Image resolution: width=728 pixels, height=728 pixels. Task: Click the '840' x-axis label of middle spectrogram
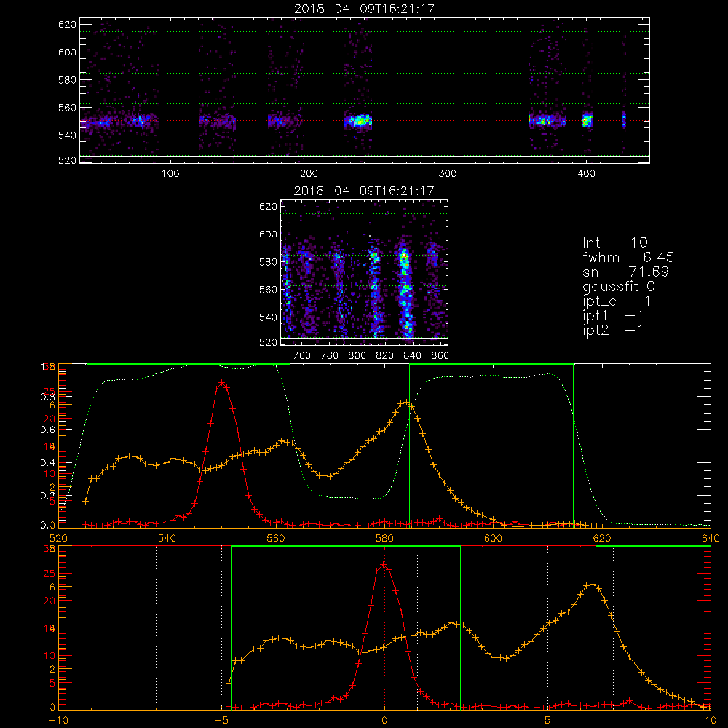pos(412,356)
